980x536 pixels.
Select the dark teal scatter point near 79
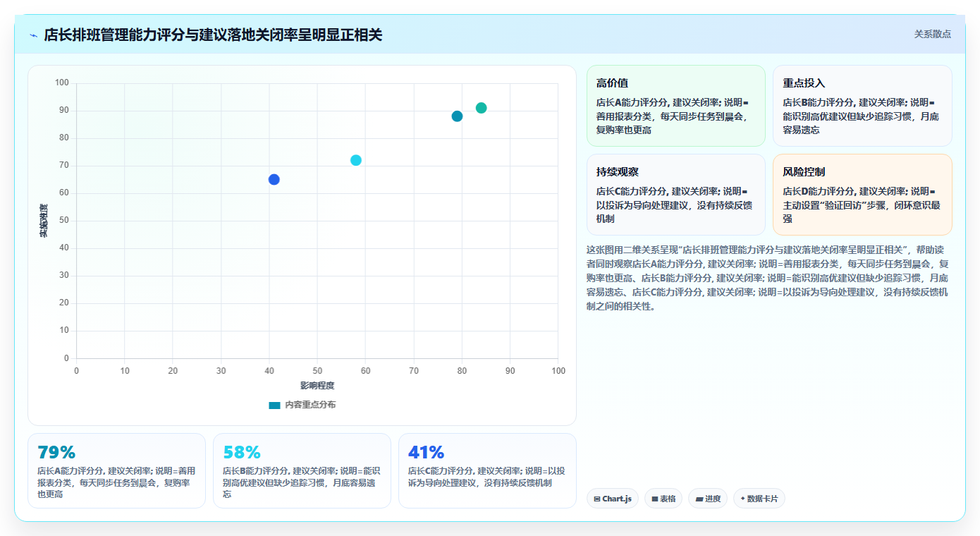pos(457,116)
